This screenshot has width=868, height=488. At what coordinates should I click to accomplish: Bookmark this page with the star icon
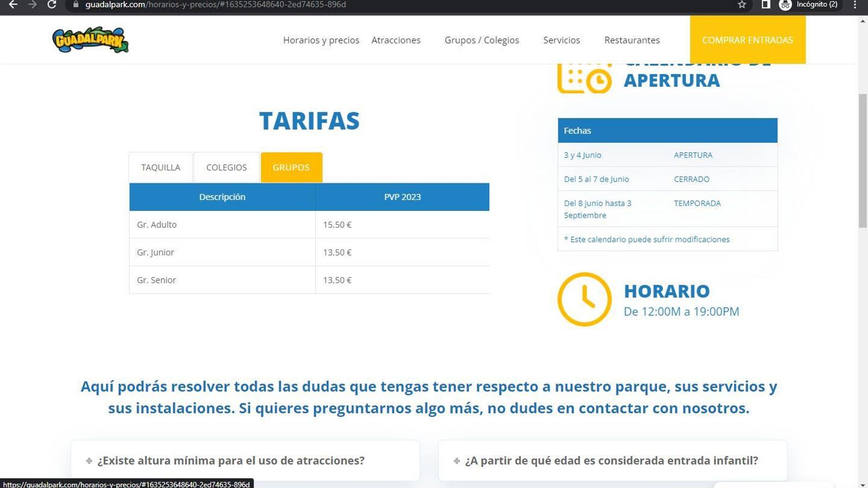point(742,5)
